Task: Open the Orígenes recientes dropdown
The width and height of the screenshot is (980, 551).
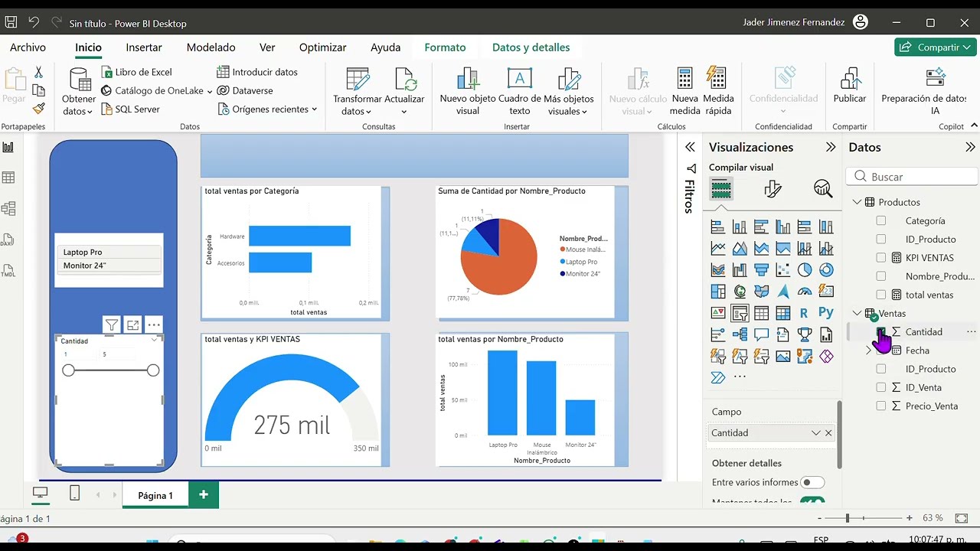Action: coord(267,109)
